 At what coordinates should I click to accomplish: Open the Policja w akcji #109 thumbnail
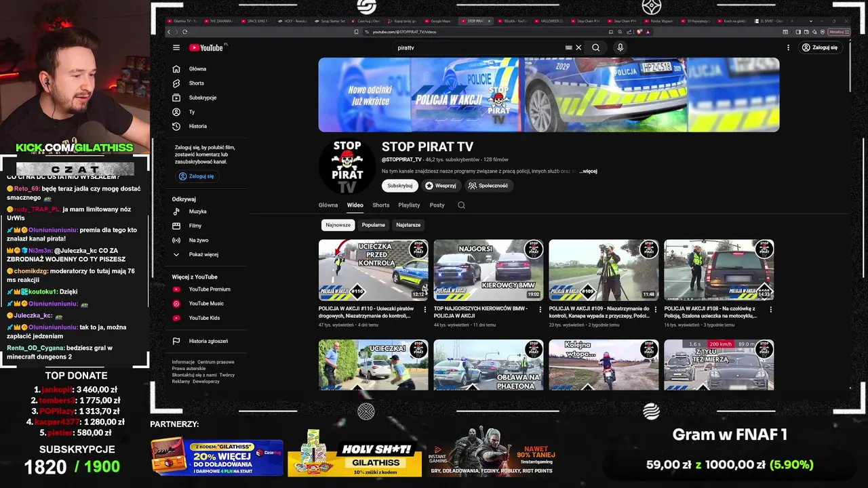coord(604,270)
